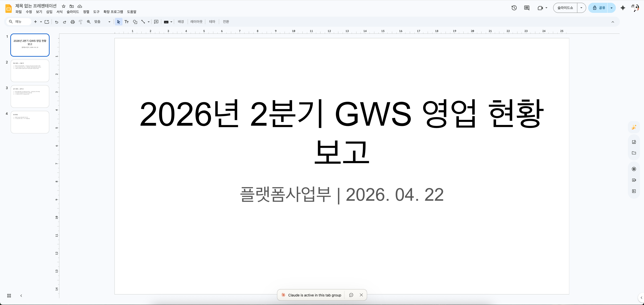This screenshot has width=644, height=305.
Task: Collapse the slide filmstrip panel
Action: (x=21, y=296)
